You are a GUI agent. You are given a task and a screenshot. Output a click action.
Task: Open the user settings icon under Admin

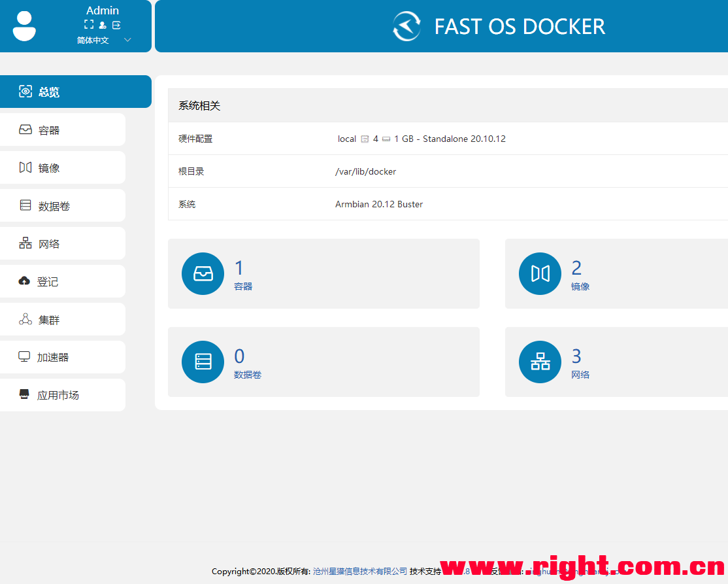point(103,25)
